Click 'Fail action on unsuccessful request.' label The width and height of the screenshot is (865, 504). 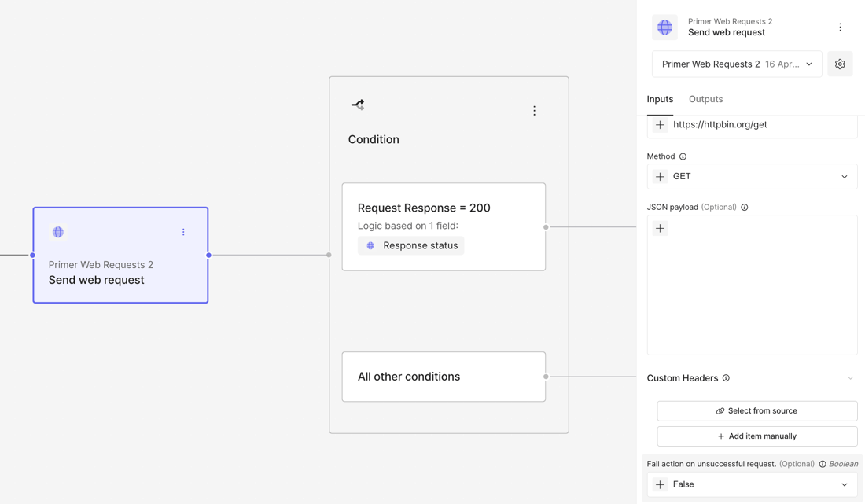click(712, 465)
